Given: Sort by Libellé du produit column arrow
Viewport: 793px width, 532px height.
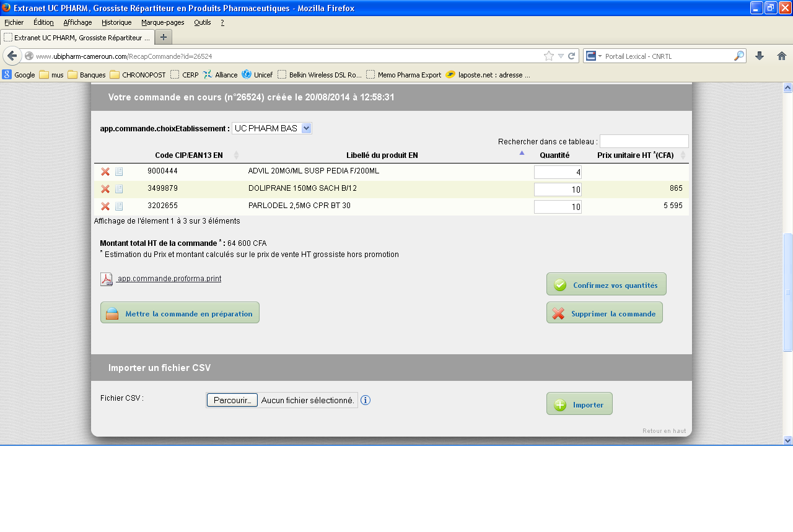Looking at the screenshot, I should pyautogui.click(x=522, y=152).
